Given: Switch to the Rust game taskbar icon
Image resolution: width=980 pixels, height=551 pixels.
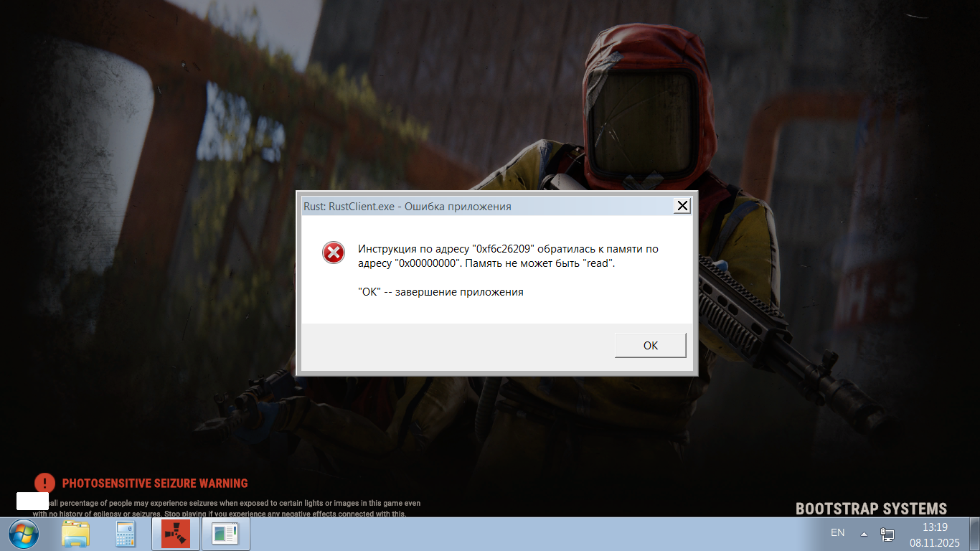Looking at the screenshot, I should pos(175,534).
